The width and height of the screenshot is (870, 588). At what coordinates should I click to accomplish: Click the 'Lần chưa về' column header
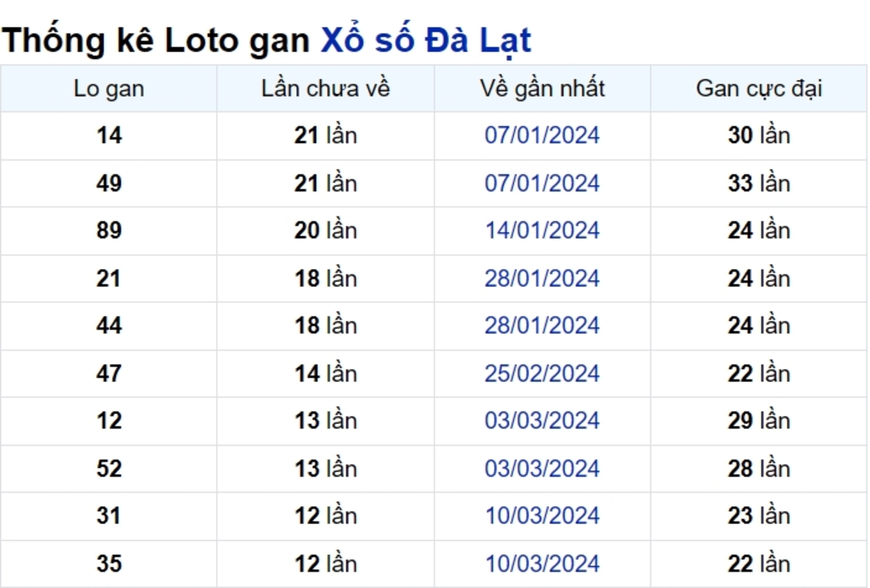point(326,88)
